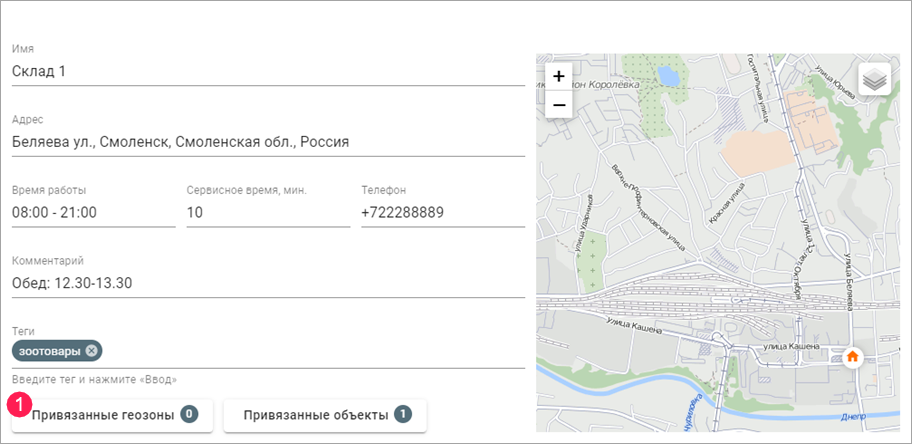
Task: Select the Сервисное время field
Action: [267, 213]
